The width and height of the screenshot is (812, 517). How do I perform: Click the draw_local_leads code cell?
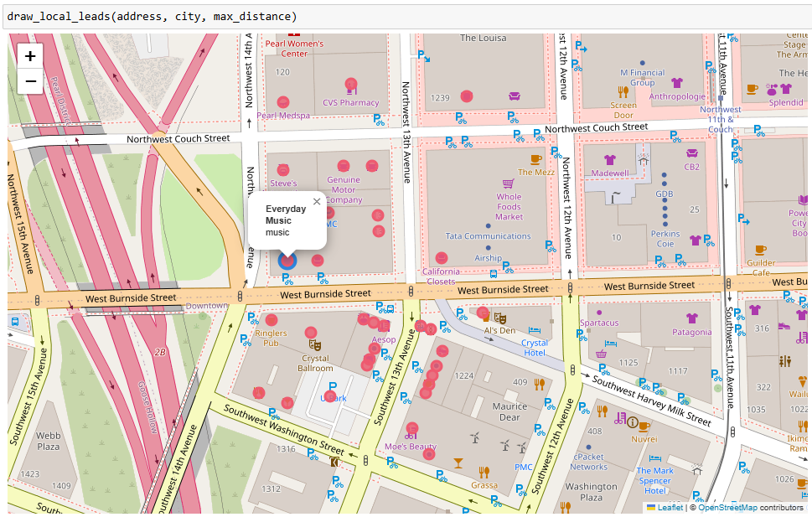pyautogui.click(x=406, y=17)
